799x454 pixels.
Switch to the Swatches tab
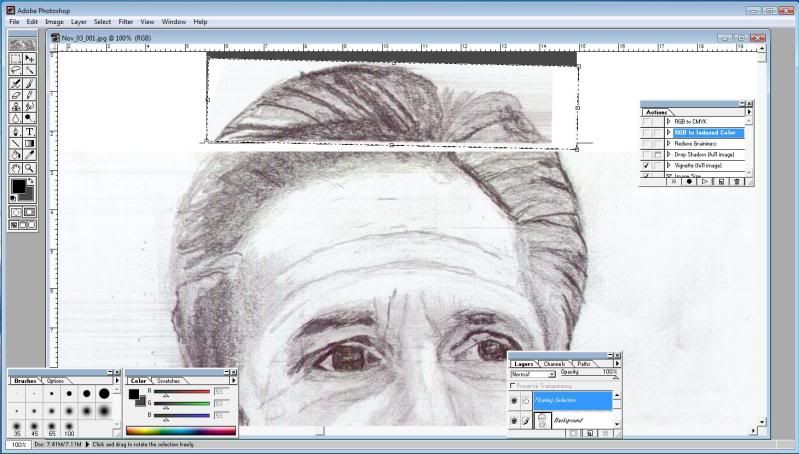point(168,381)
